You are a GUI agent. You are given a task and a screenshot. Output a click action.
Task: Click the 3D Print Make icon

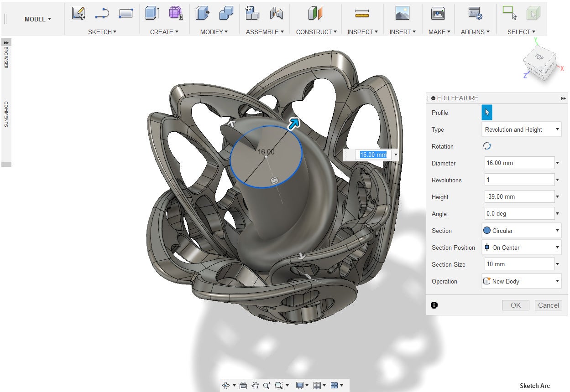pos(438,14)
